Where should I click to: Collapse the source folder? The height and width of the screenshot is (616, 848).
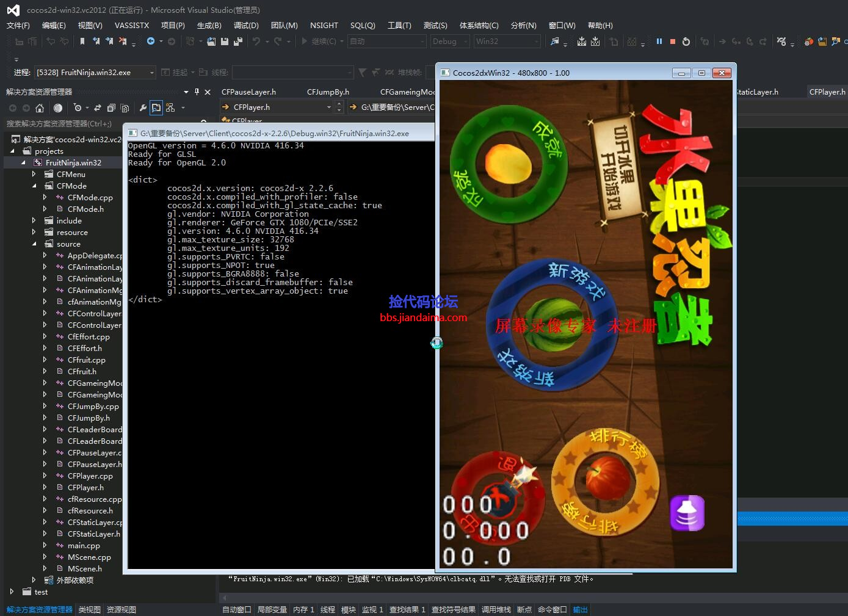[x=34, y=244]
